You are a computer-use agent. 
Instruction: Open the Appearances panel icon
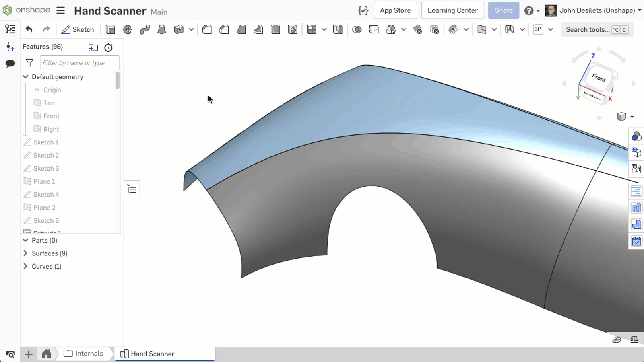[636, 136]
